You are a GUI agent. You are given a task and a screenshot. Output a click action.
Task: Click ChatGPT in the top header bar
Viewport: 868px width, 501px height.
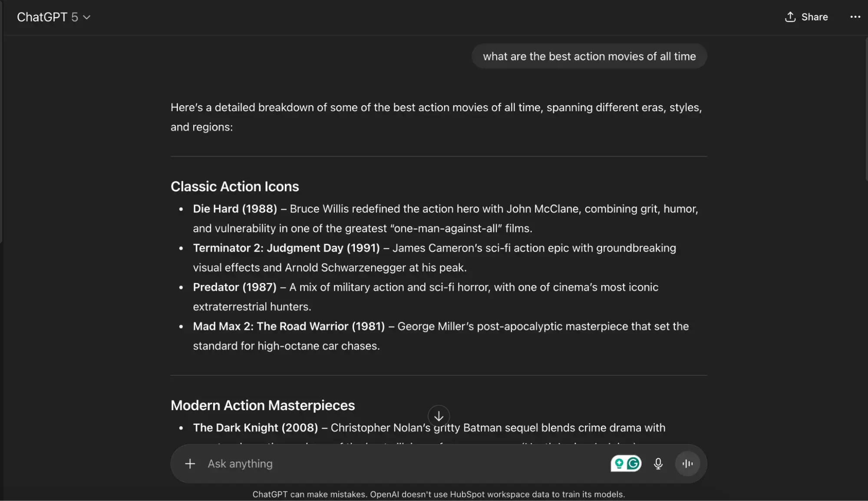42,17
